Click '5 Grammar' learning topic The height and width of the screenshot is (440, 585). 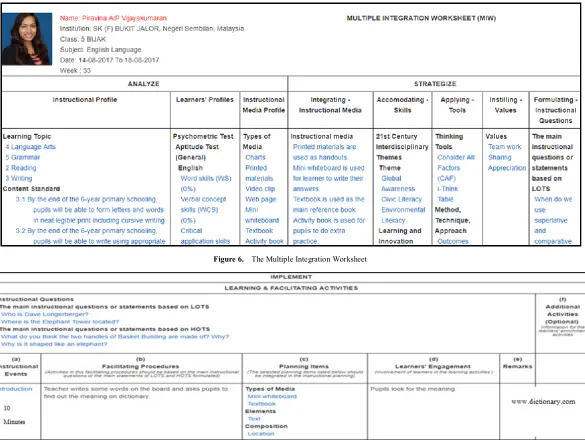tap(23, 157)
